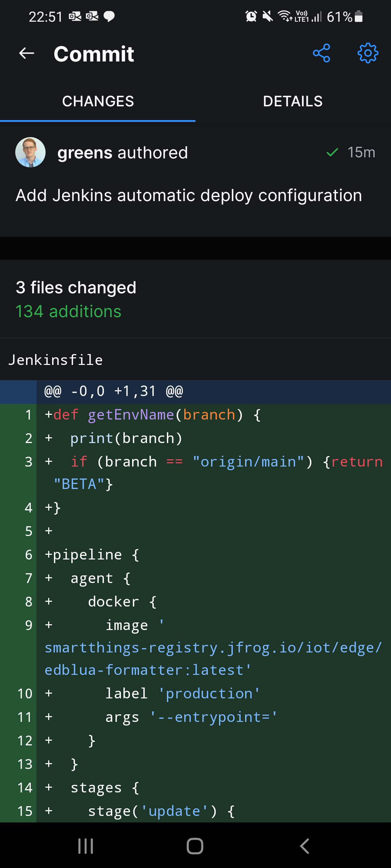Viewport: 391px width, 868px height.
Task: Tap diff line 10 label 'production'
Action: (182, 694)
